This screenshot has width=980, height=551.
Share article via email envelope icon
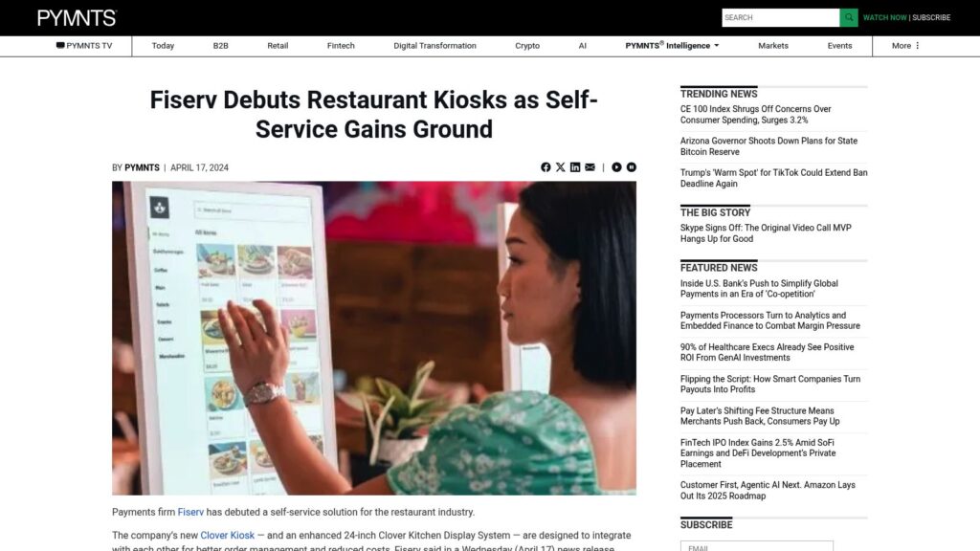point(590,167)
